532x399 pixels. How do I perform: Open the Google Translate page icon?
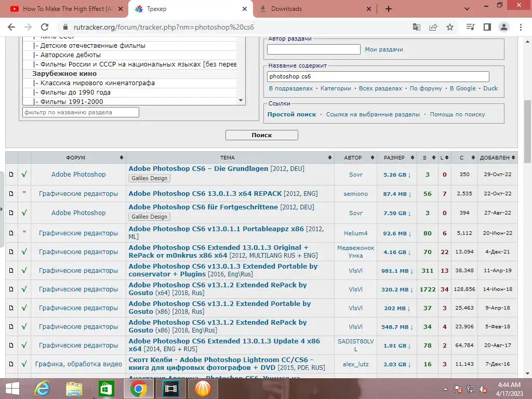pyautogui.click(x=416, y=27)
